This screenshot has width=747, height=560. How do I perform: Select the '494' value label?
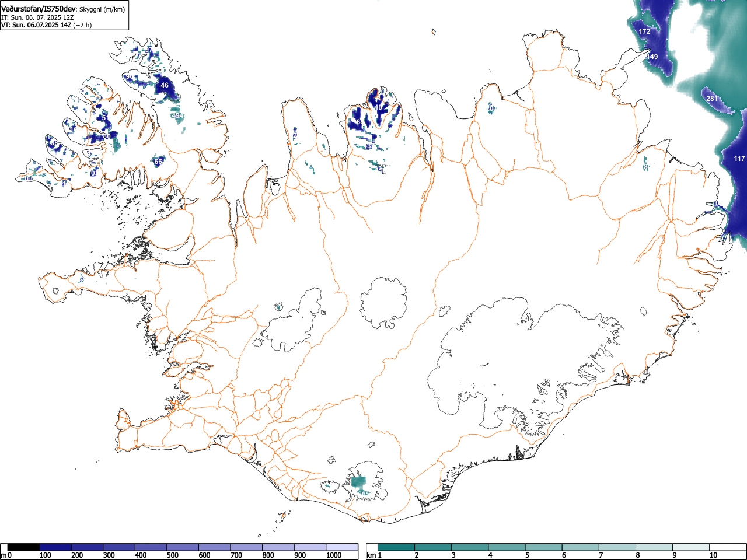point(177,116)
